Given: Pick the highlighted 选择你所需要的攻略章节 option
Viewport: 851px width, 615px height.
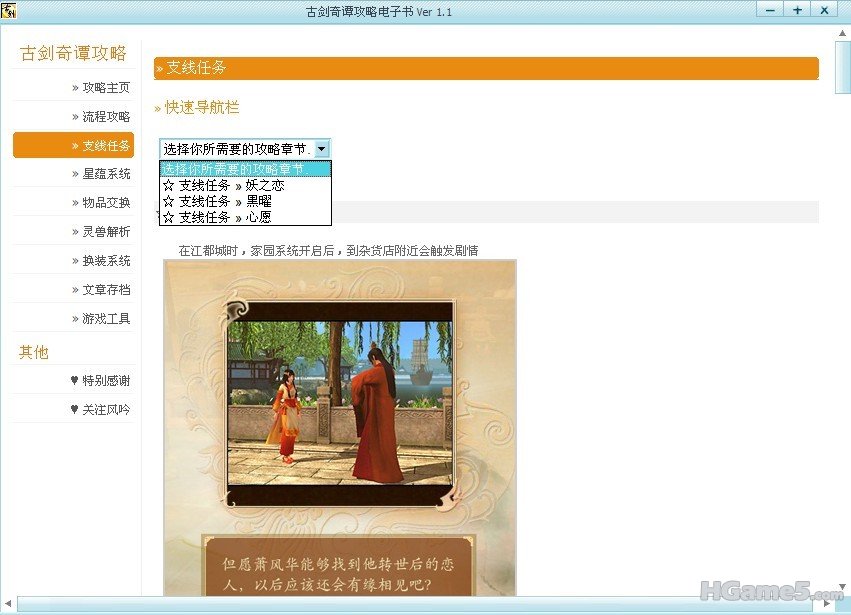Looking at the screenshot, I should pos(245,169).
